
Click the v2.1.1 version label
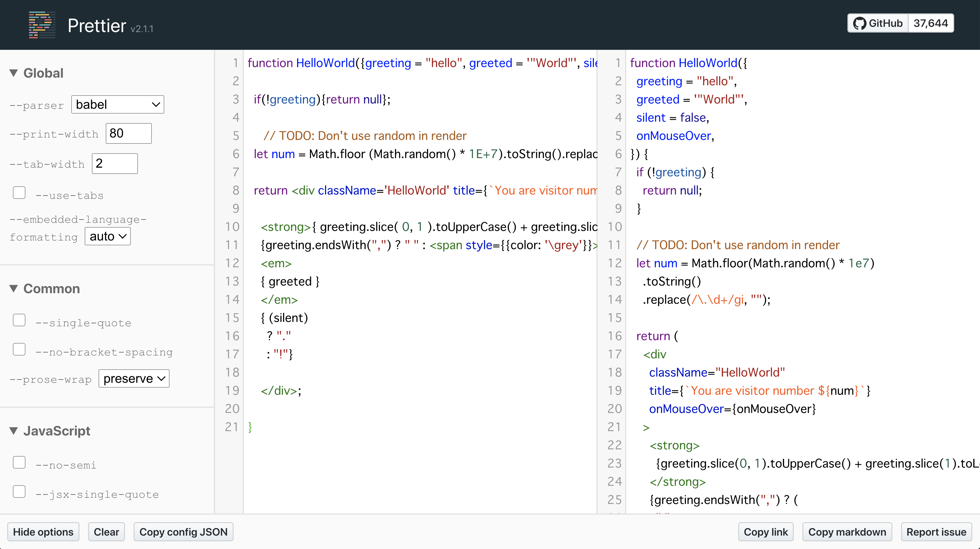point(142,29)
